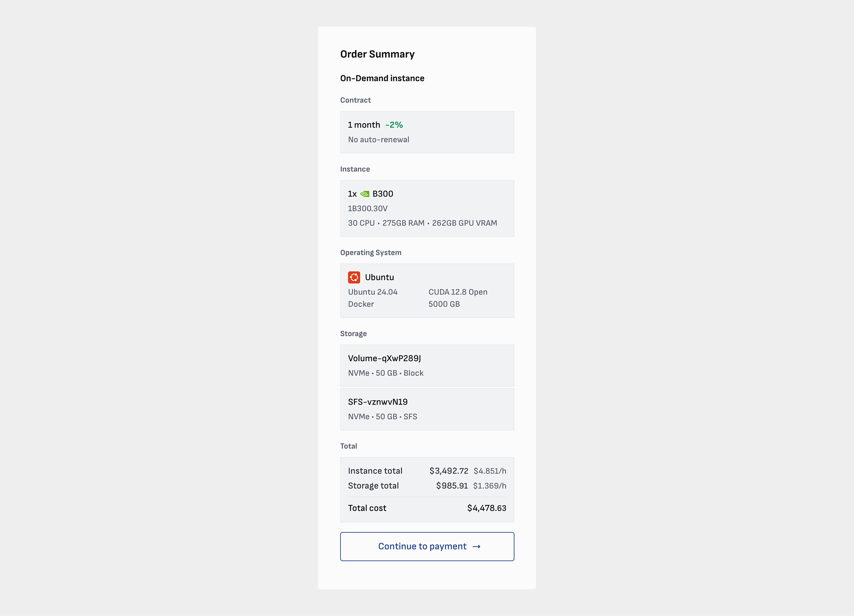Click the B300 instance name
The image size is (854, 616).
coord(383,194)
